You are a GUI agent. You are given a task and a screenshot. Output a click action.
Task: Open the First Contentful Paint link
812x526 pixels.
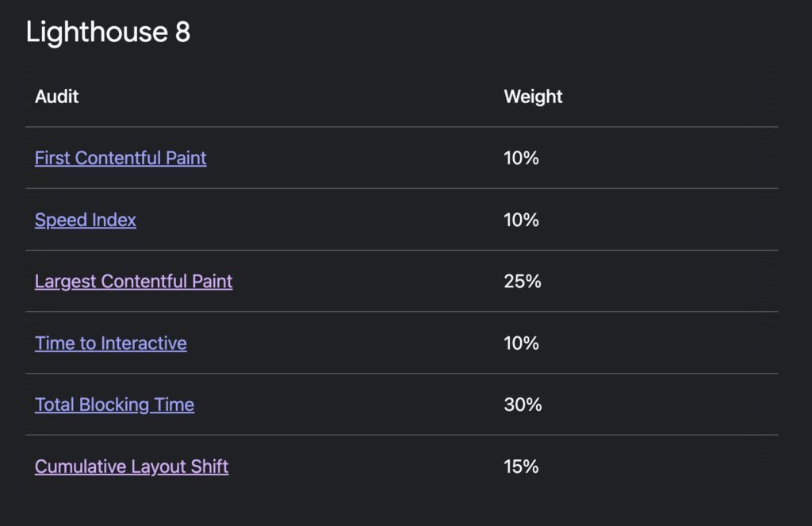[121, 158]
